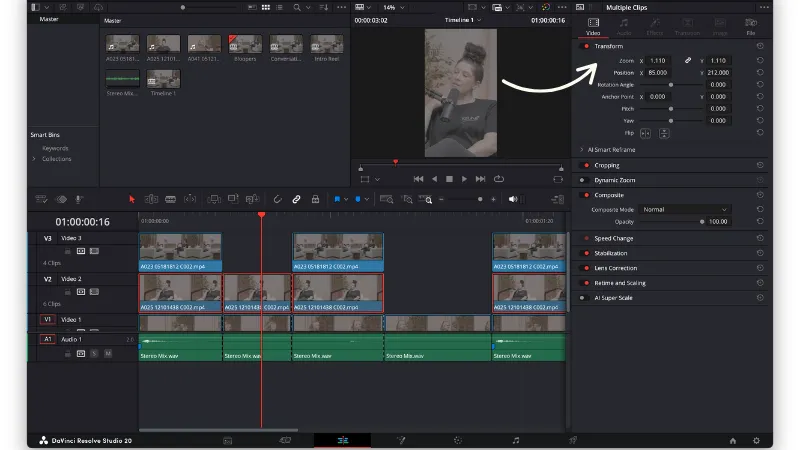Click the Full Extent Zoom icon

point(387,199)
